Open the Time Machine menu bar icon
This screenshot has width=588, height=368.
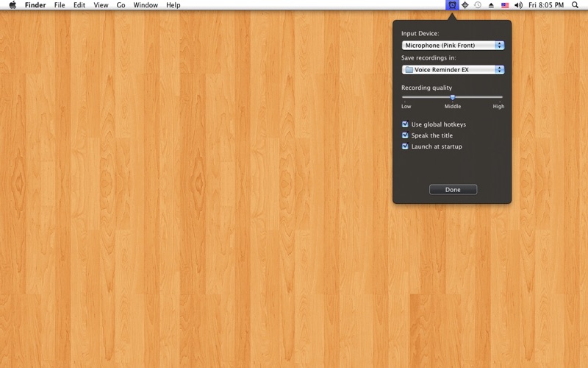coord(478,5)
